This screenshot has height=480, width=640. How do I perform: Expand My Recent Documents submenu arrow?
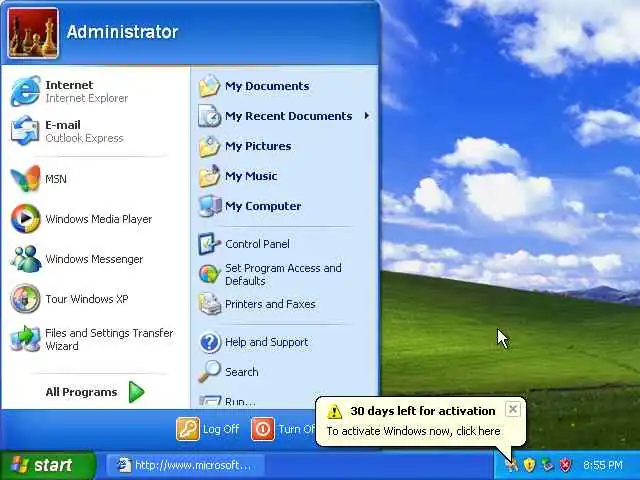coord(367,116)
